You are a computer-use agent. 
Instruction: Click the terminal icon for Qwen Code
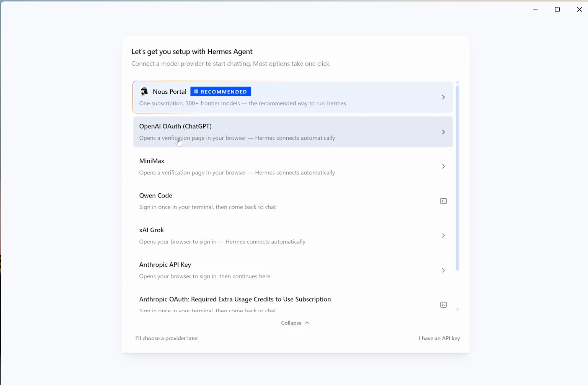point(443,201)
